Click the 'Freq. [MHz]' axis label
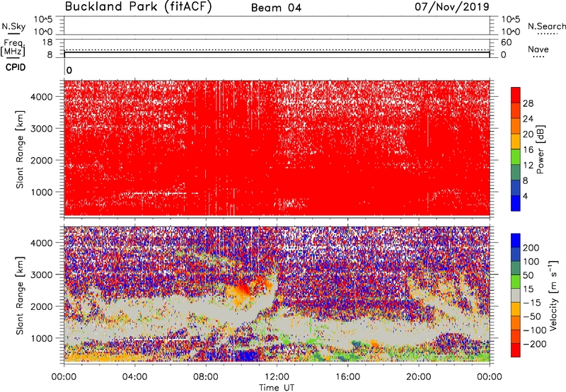Screen dimensions: 566x392 tap(13, 47)
